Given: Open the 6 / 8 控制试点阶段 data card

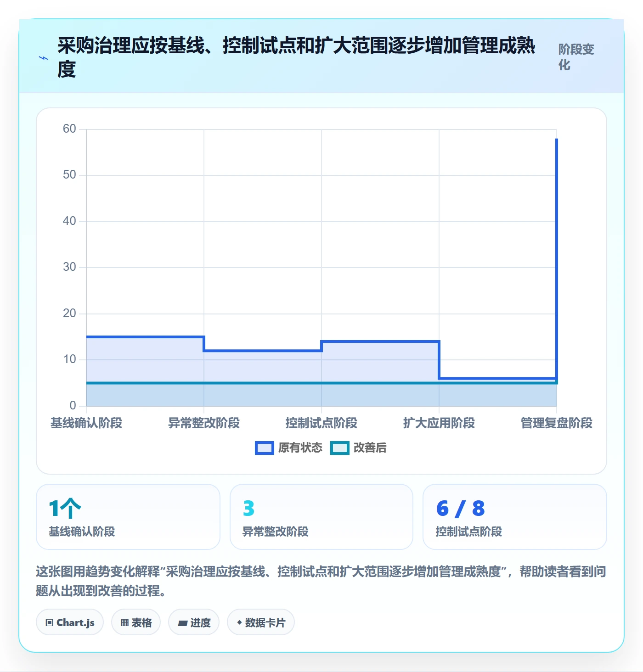Looking at the screenshot, I should coord(515,517).
